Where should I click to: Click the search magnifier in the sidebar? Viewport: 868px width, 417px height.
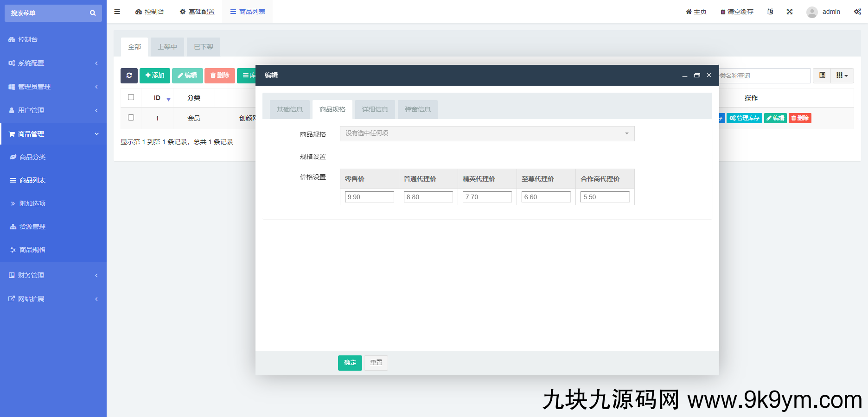(93, 13)
